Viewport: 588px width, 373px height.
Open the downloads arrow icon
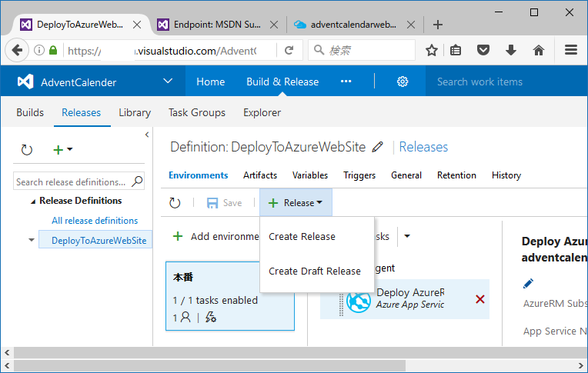(511, 50)
